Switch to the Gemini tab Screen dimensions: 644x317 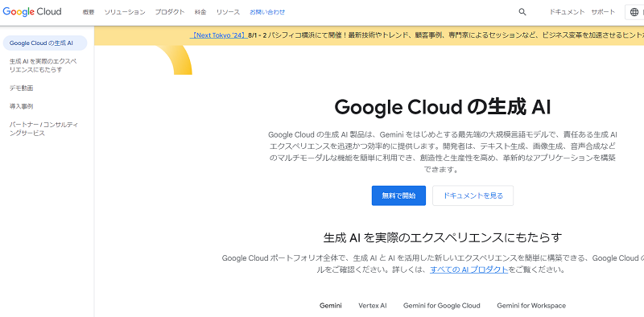coord(331,306)
